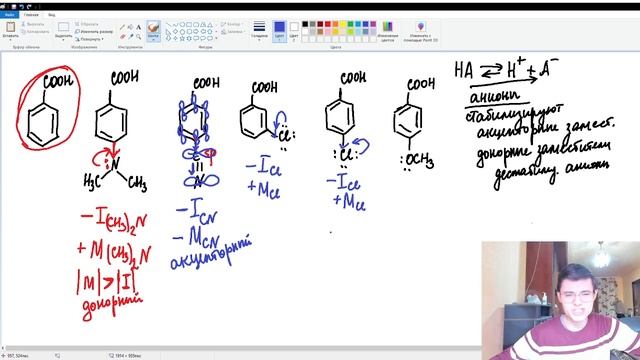Click the canvas size readout in status bar
This screenshot has height=360, width=640.
pos(126,356)
